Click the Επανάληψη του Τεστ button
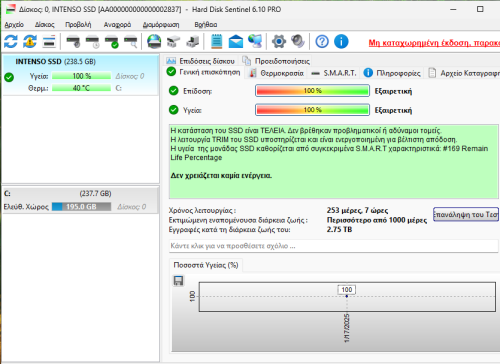 point(466,214)
